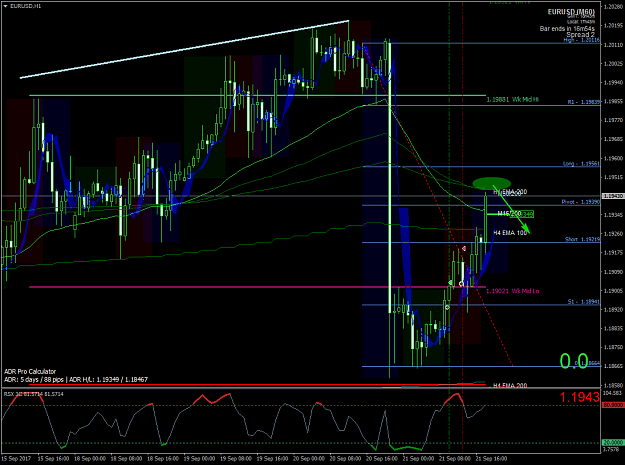Screen dimensions: 625x465
Task: Click 1.19940 on the price scale
Action: click(613, 82)
